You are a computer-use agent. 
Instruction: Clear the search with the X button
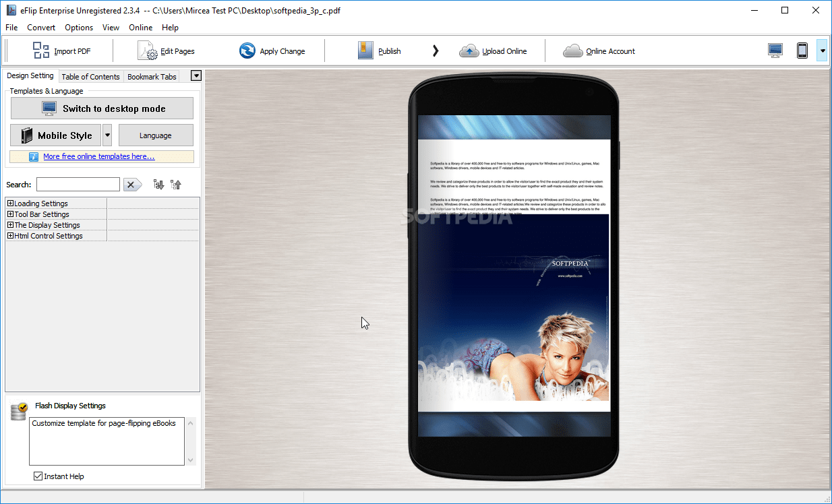point(133,185)
